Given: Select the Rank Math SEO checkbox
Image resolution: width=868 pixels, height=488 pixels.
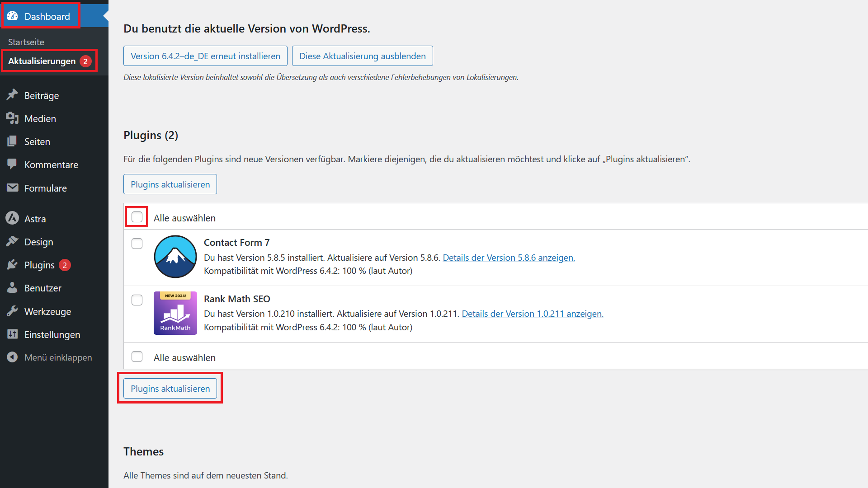Looking at the screenshot, I should [137, 300].
